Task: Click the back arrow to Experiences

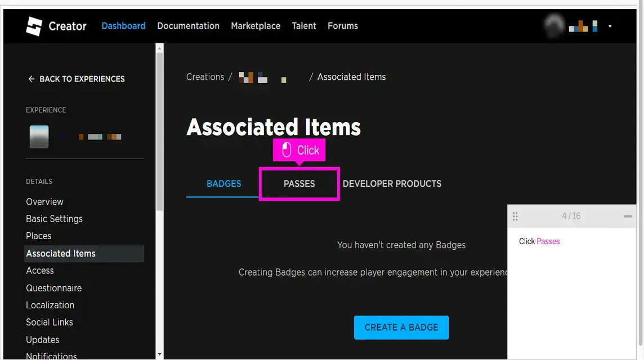Action: click(x=32, y=79)
